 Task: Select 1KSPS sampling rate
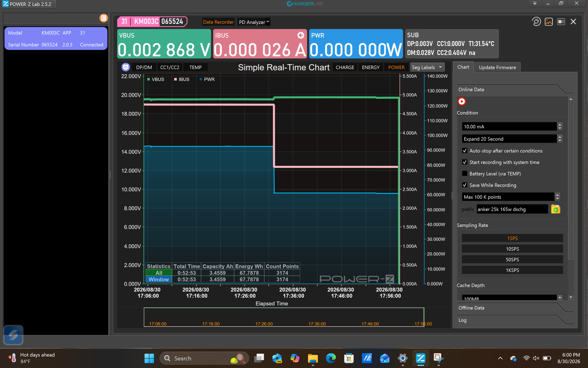point(512,270)
